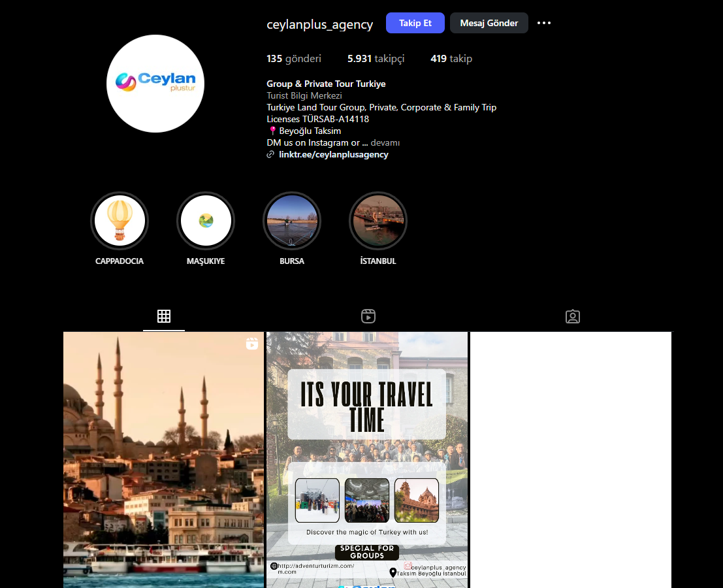Screen dimensions: 723x588
Task: Open the tagged photos tab
Action: [x=573, y=316]
